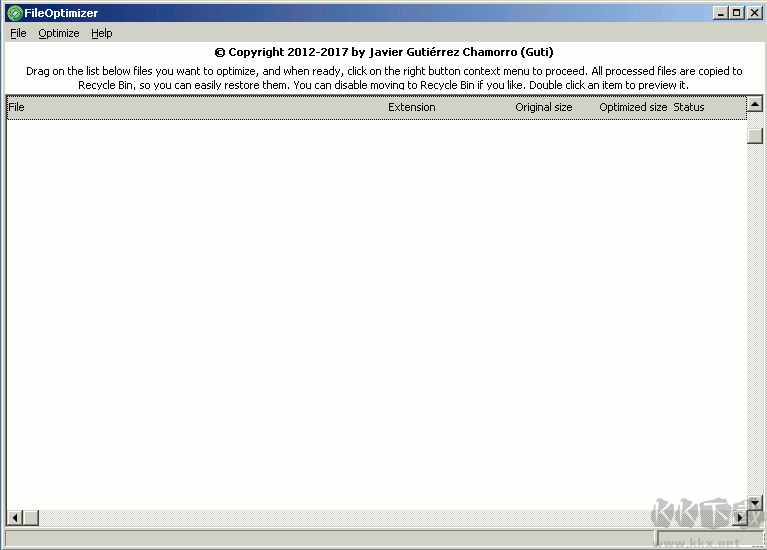The image size is (767, 550).
Task: Click the vertical scrollbar down arrow
Action: (x=755, y=502)
